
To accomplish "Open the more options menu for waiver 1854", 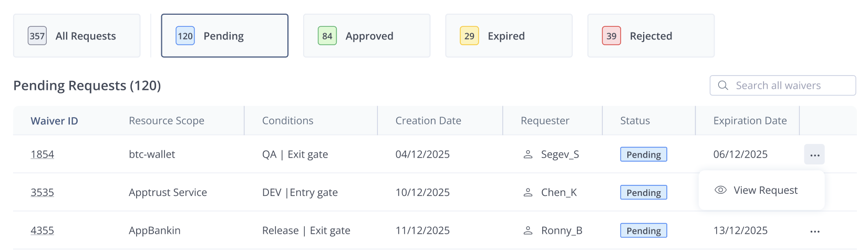I will click(x=814, y=155).
